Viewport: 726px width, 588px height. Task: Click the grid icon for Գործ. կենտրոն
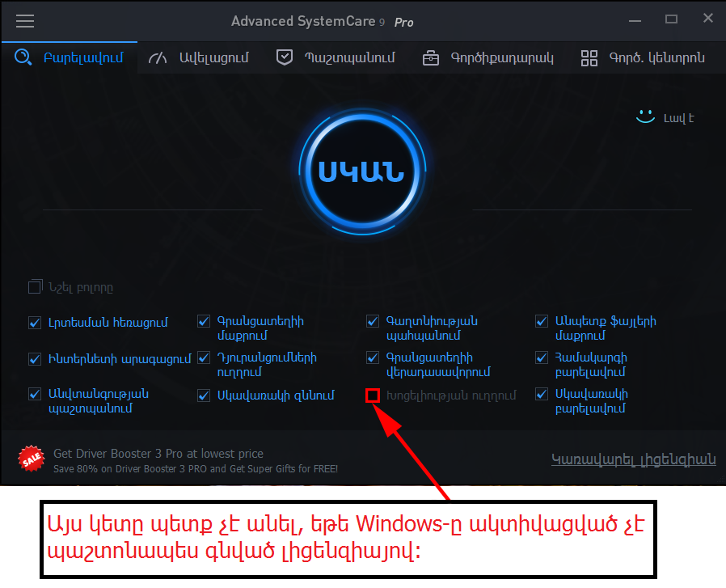tap(589, 58)
